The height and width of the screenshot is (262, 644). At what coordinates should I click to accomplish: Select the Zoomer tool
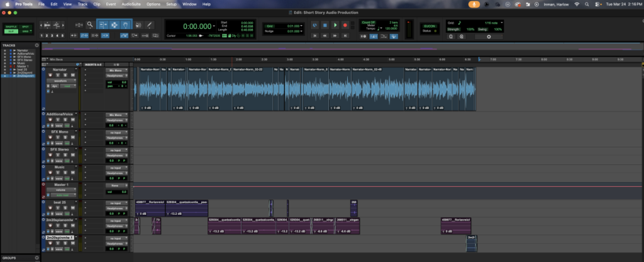pyautogui.click(x=90, y=25)
